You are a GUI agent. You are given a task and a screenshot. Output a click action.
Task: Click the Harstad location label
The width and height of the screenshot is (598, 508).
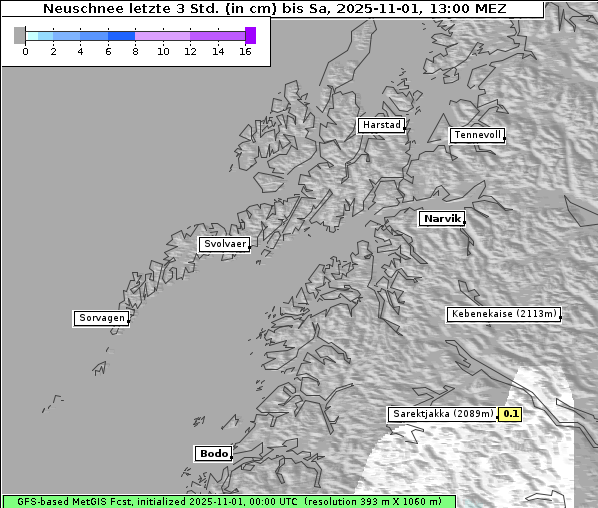click(x=381, y=125)
